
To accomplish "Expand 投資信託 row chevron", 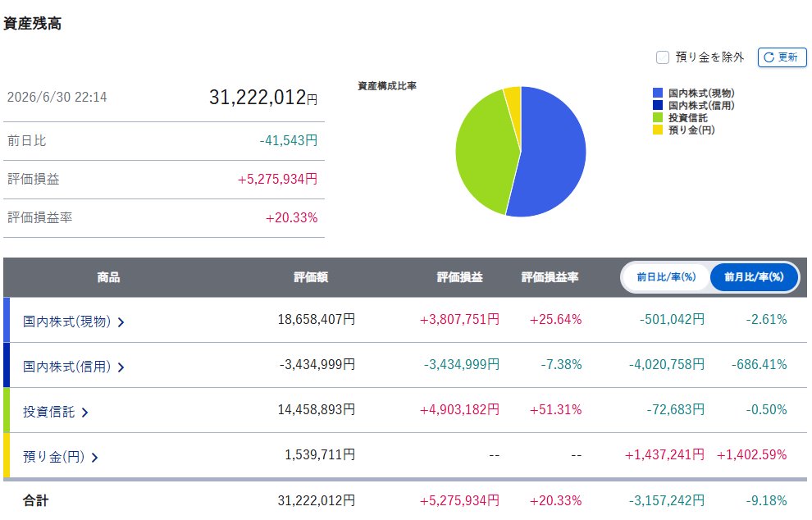I will pyautogui.click(x=85, y=413).
